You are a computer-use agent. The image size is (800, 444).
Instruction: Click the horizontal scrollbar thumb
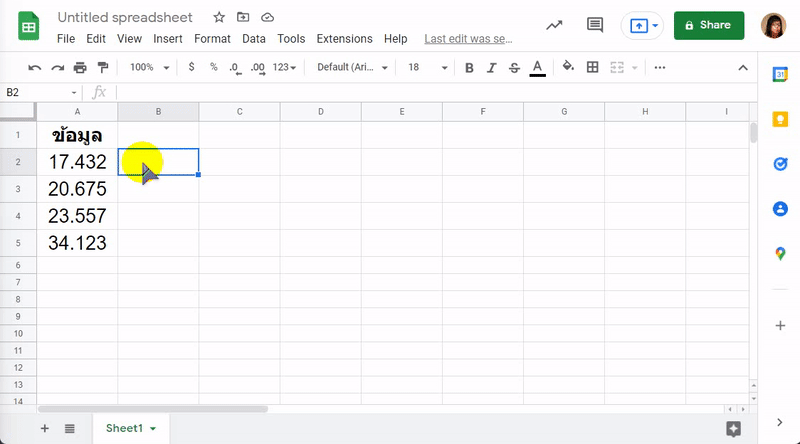[153, 409]
